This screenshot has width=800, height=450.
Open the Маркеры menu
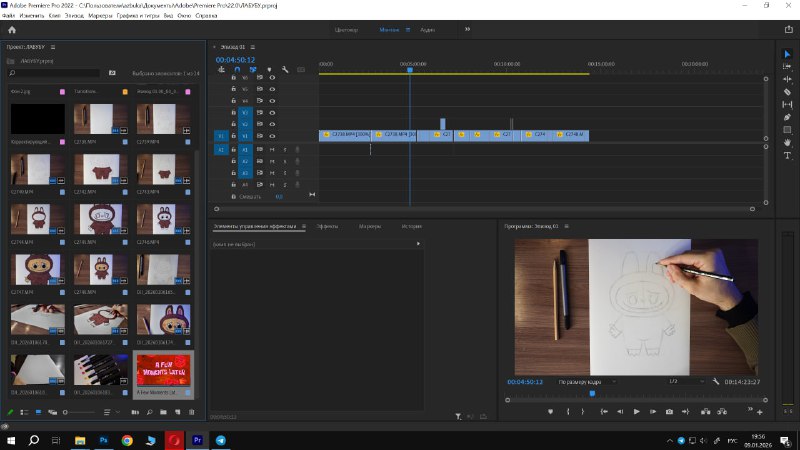click(x=100, y=17)
